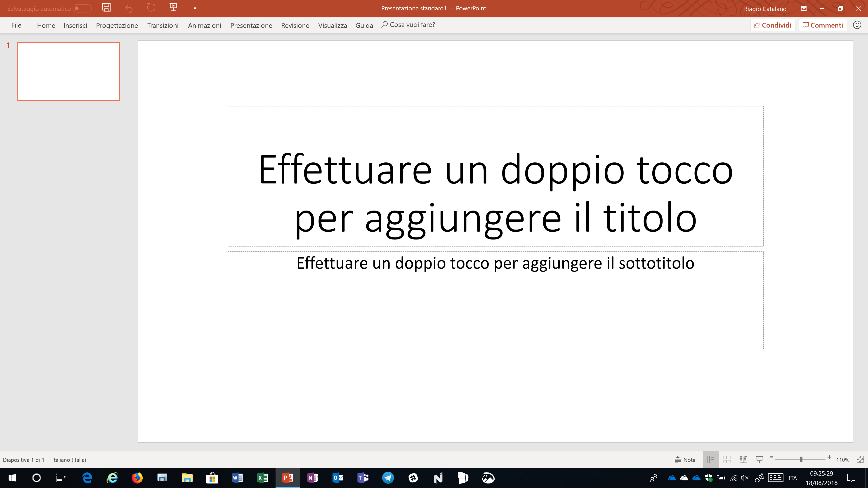Fit slide to current window icon
Viewport: 868px width, 488px height.
click(860, 460)
